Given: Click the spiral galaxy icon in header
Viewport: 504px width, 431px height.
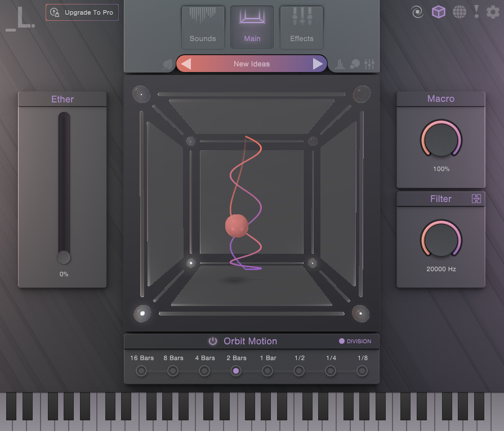Looking at the screenshot, I should [x=417, y=12].
